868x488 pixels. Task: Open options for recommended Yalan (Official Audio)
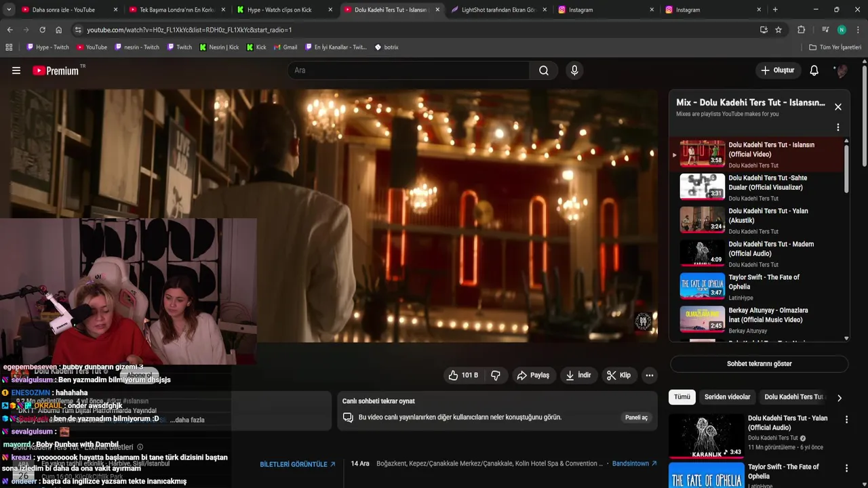tap(846, 420)
